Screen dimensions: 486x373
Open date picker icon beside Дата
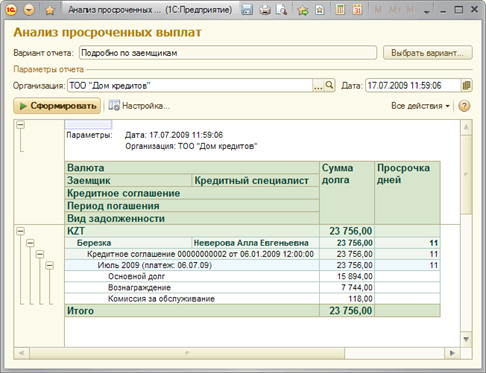(x=467, y=86)
